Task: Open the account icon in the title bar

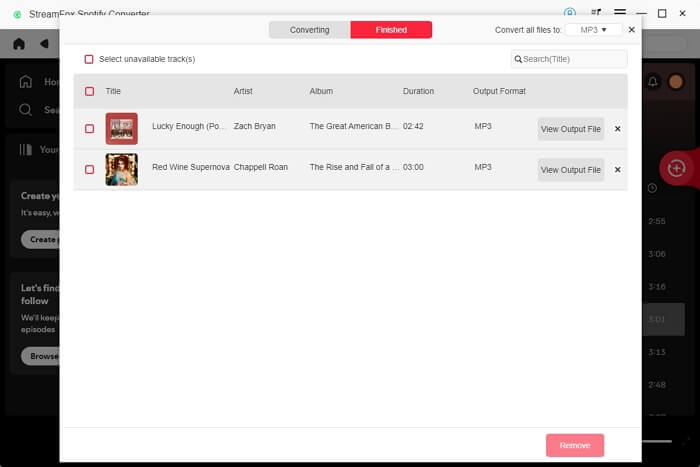Action: coord(570,13)
